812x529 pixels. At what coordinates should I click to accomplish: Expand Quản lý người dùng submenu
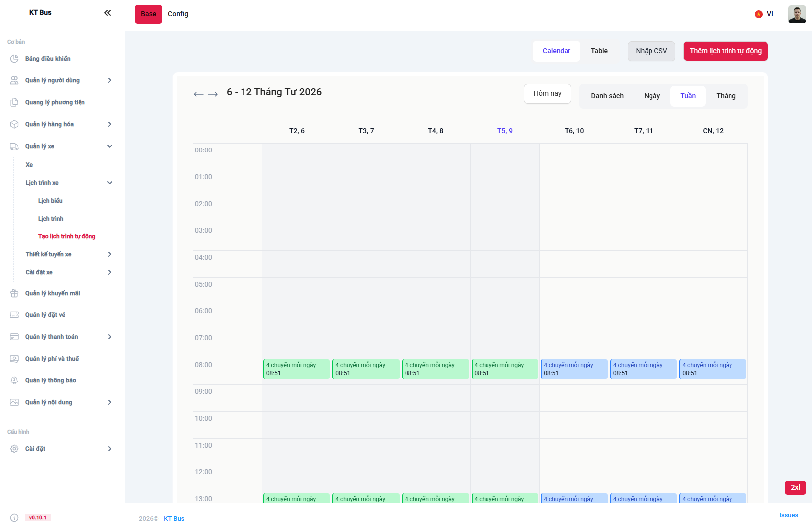[x=109, y=80]
